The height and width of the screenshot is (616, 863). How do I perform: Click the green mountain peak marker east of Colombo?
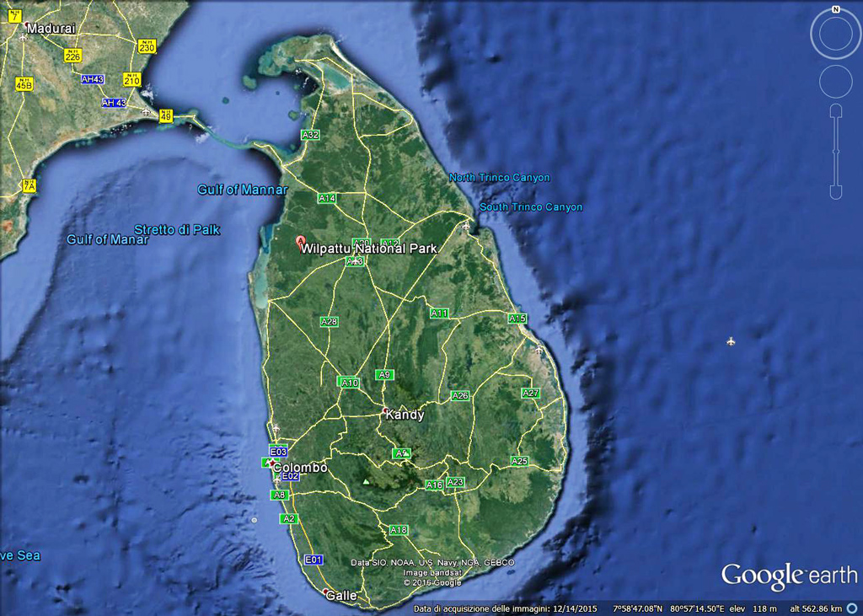[366, 481]
